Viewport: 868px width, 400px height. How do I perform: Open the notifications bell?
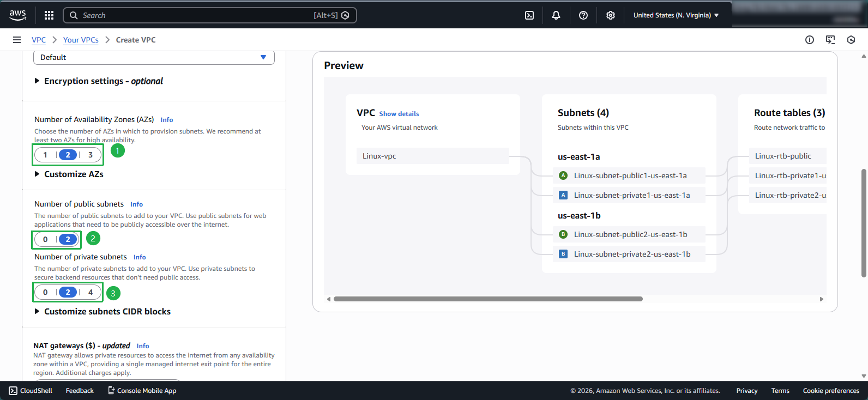(556, 15)
